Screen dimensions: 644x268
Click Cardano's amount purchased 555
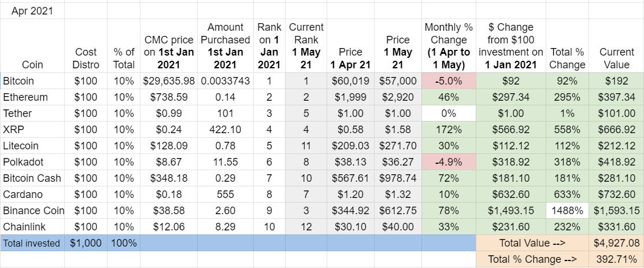point(225,194)
